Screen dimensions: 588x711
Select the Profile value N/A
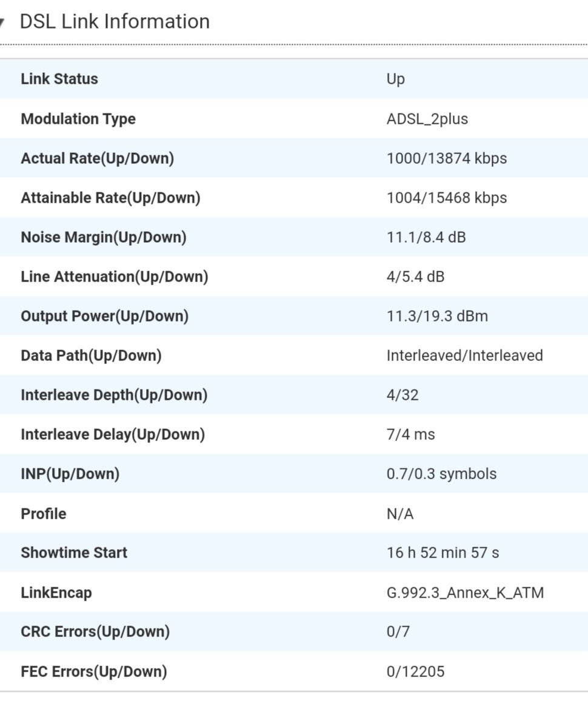point(399,514)
